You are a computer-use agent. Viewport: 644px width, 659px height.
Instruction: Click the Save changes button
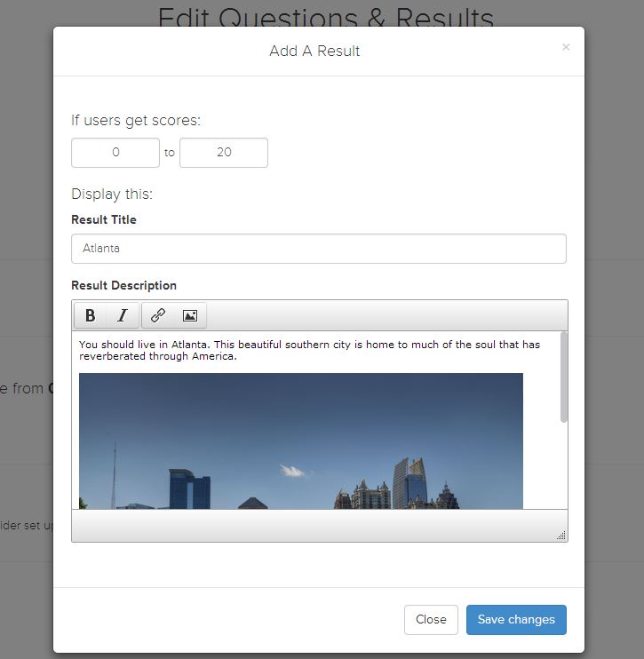(516, 620)
